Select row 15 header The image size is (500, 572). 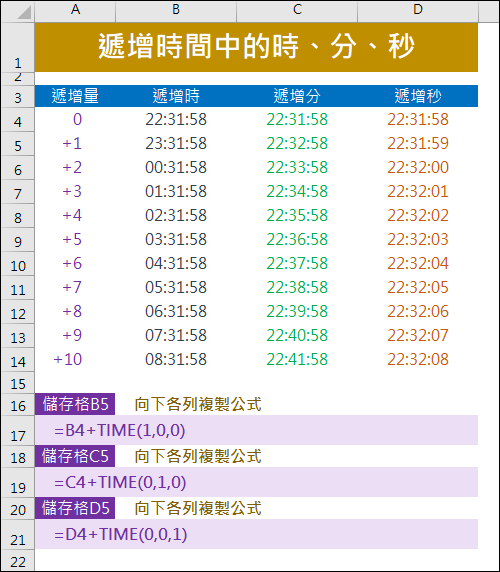(18, 383)
